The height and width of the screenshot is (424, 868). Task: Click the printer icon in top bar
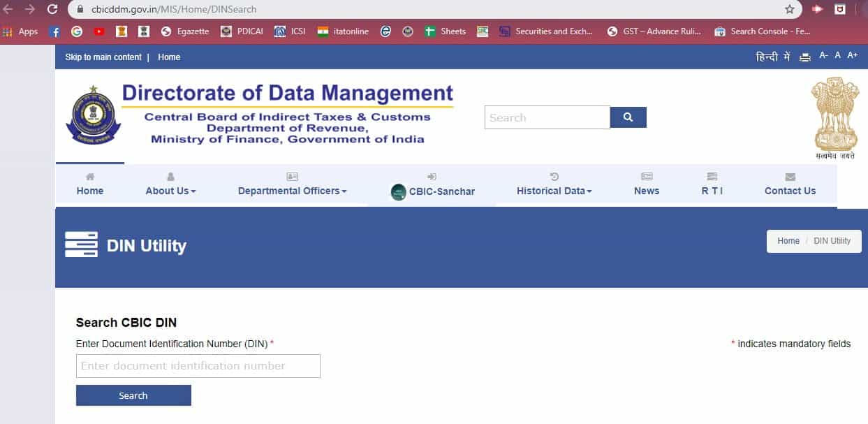tap(805, 57)
